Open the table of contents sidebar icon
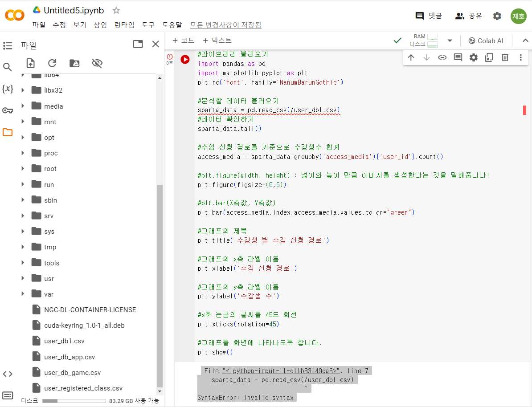The height and width of the screenshot is (407, 532). [8, 46]
